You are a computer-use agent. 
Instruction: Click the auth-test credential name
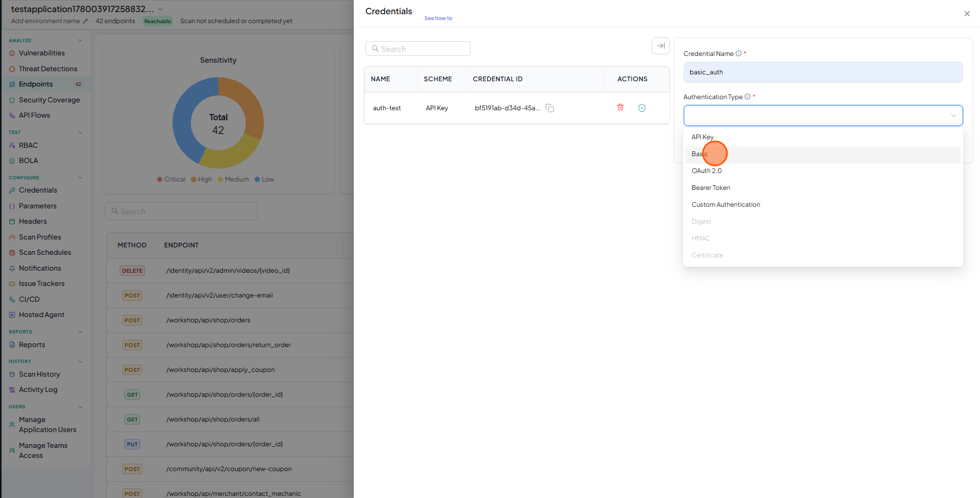coord(387,108)
